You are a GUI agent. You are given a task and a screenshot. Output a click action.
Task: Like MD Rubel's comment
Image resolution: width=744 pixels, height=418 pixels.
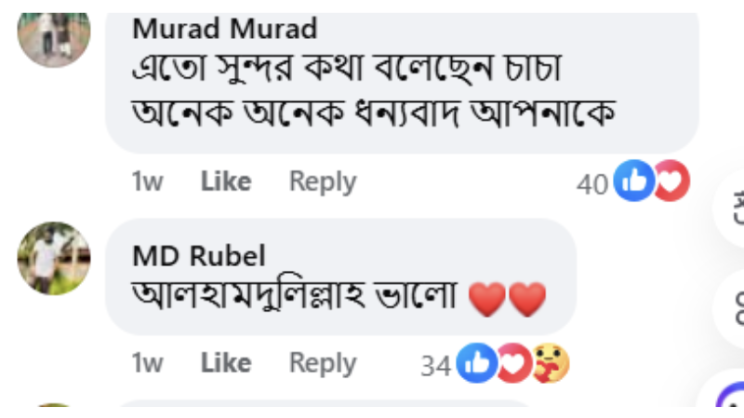[225, 364]
